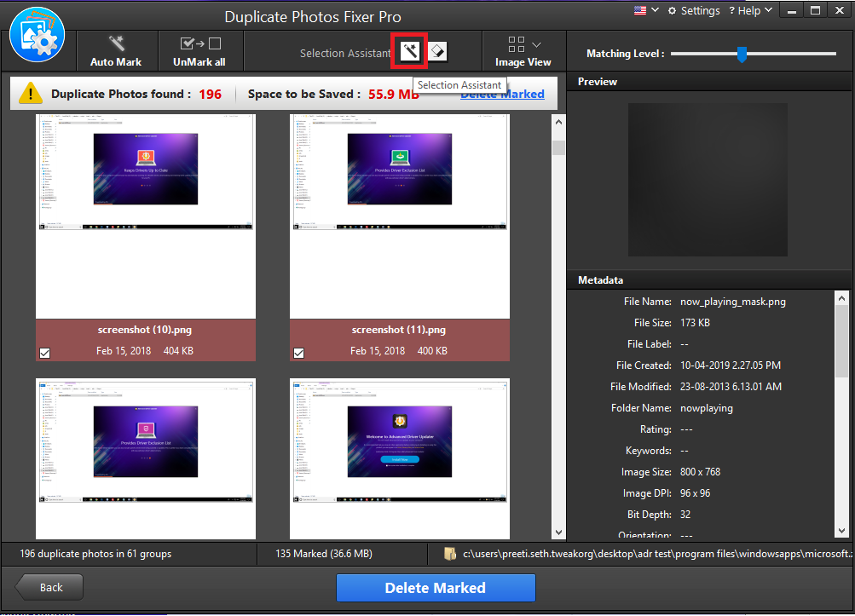
Task: Click the Metadata panel header
Action: coord(709,280)
